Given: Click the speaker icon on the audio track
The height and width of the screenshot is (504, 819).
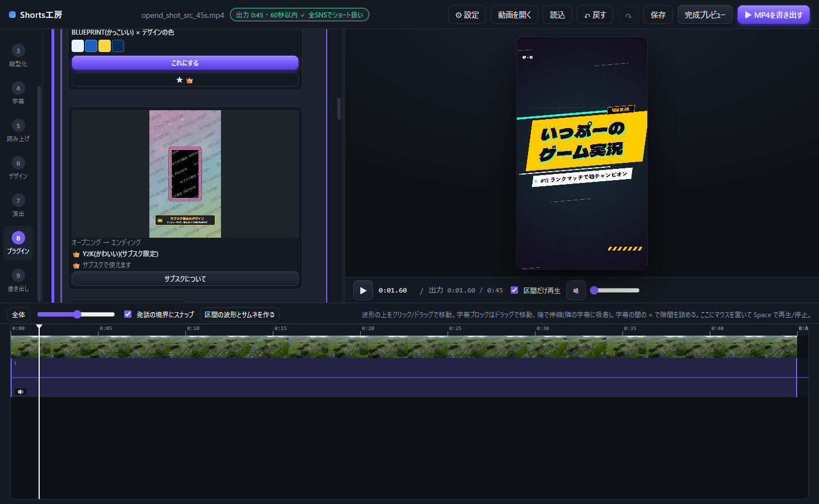Looking at the screenshot, I should (21, 392).
